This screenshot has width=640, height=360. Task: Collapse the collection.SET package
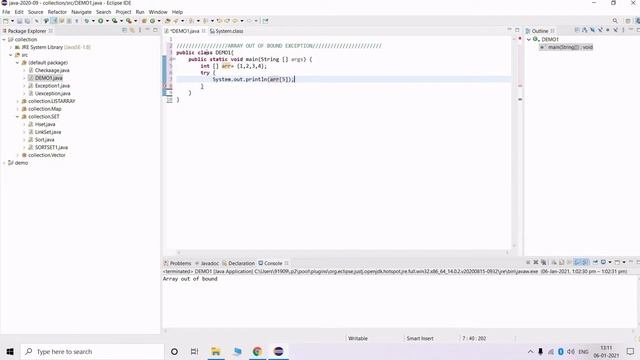click(x=18, y=117)
